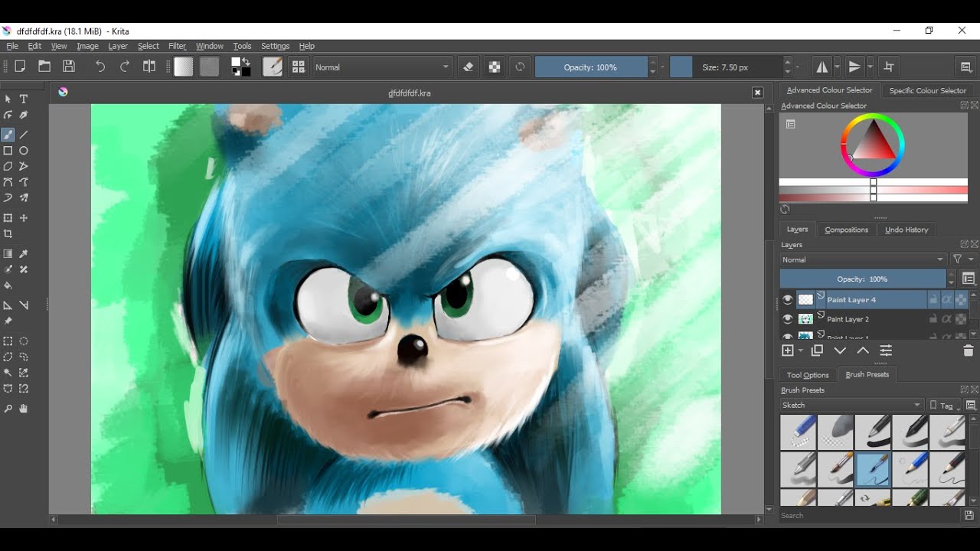980x551 pixels.
Task: Open the brush preset chooser grid
Action: tap(299, 67)
